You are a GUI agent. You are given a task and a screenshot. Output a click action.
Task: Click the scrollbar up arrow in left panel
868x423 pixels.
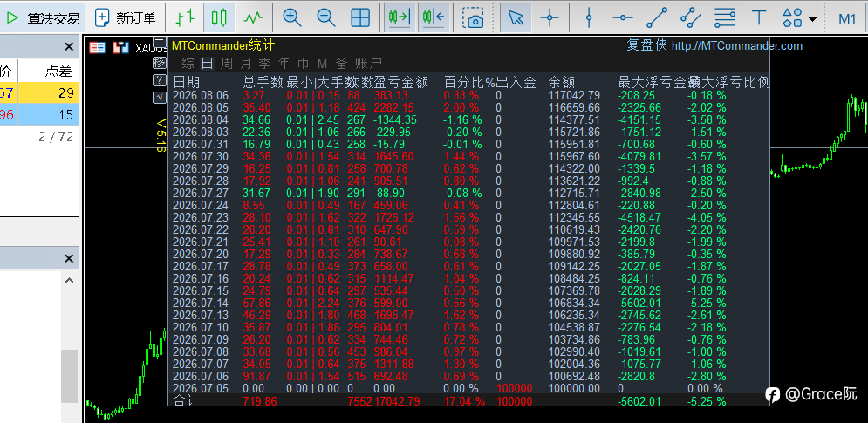[69, 281]
